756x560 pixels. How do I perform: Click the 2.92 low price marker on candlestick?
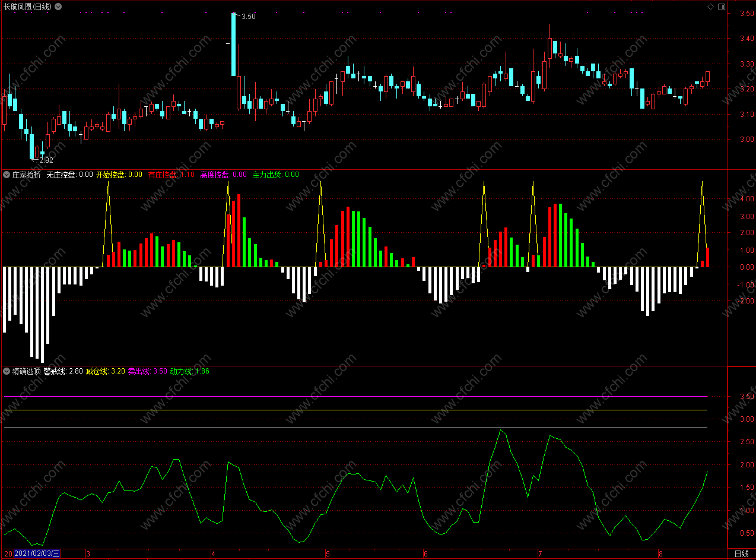46,160
